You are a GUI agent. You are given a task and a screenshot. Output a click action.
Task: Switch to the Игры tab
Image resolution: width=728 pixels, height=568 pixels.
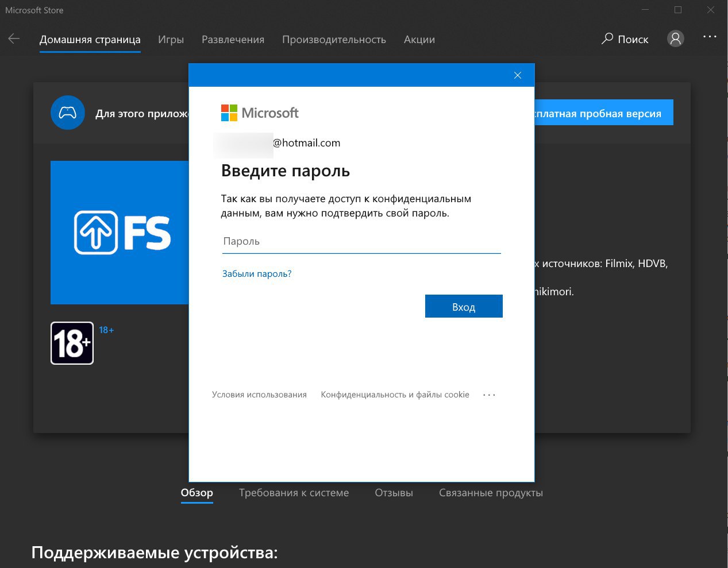171,40
